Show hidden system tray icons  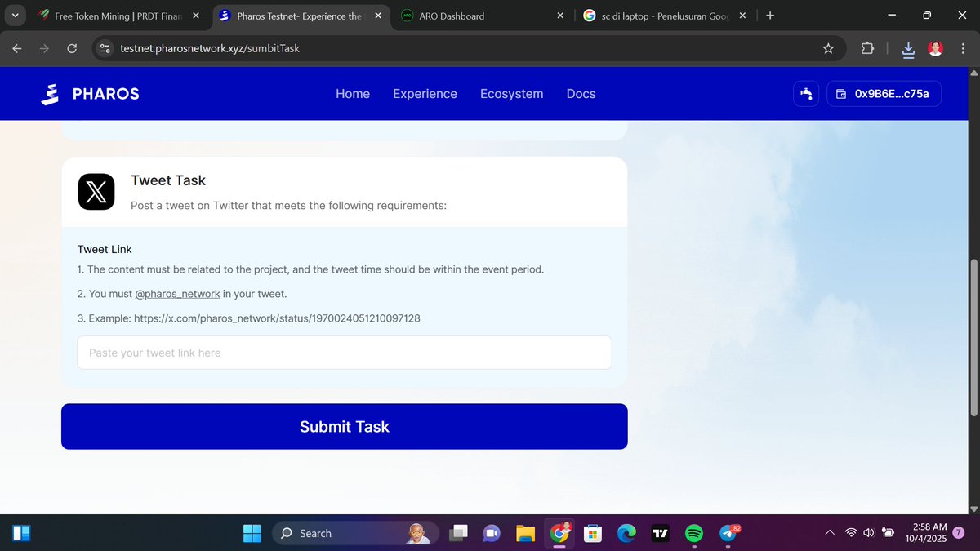tap(829, 533)
